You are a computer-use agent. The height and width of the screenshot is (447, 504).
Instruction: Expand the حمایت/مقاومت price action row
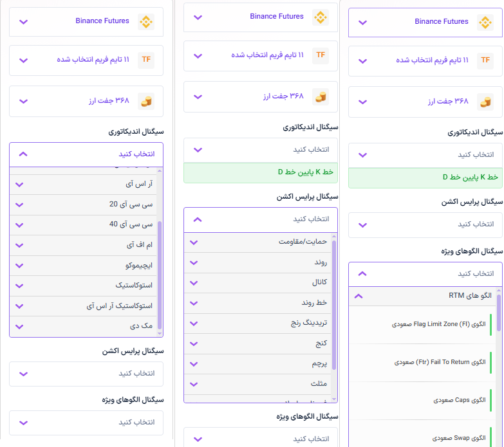[x=257, y=242]
